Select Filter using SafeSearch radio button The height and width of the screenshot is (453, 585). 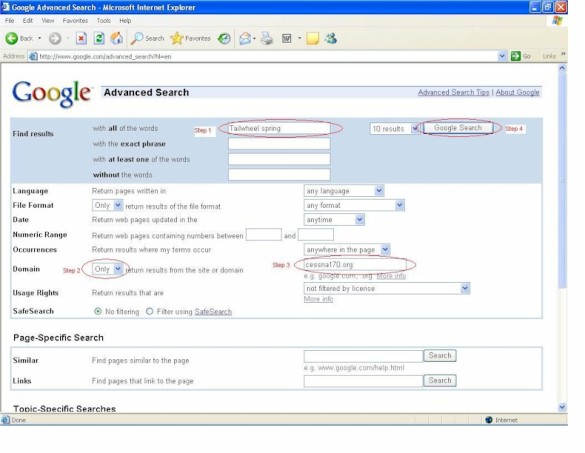[150, 311]
